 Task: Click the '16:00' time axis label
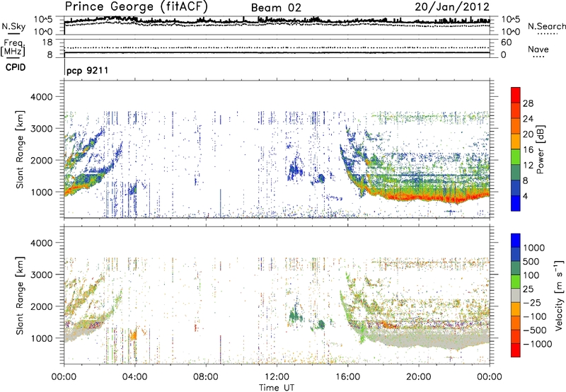pos(347,377)
